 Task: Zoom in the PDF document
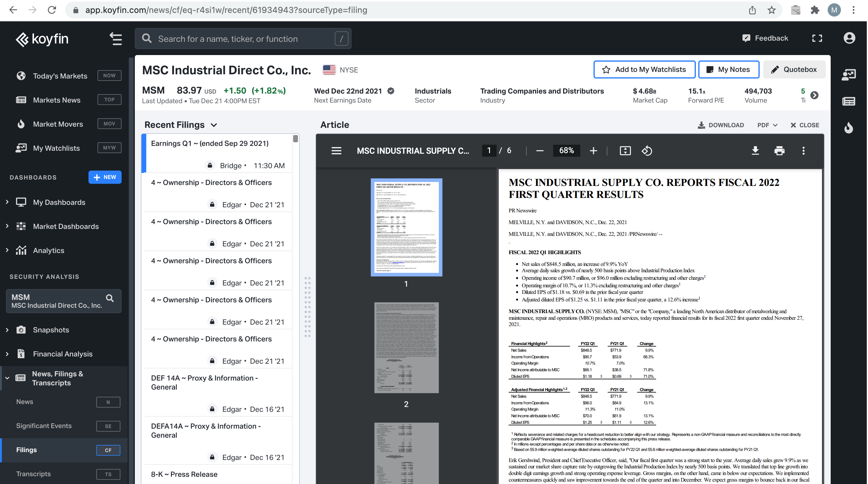(594, 151)
